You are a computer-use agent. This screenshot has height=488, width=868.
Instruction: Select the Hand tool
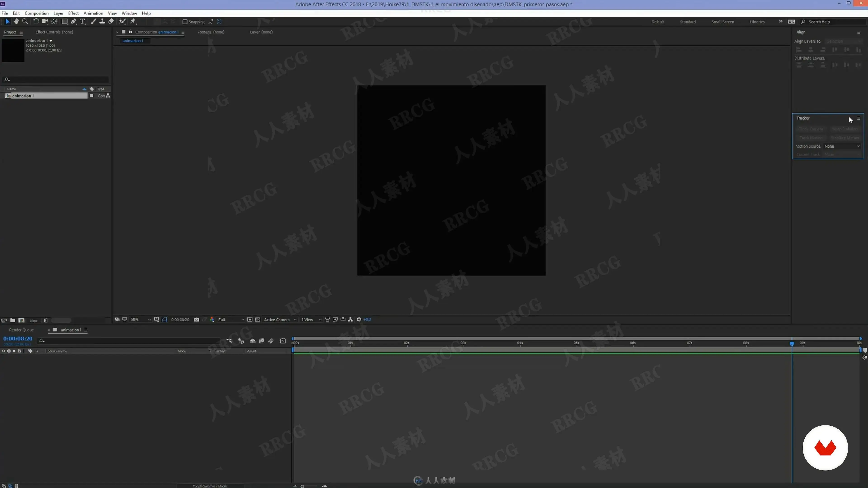(x=16, y=21)
